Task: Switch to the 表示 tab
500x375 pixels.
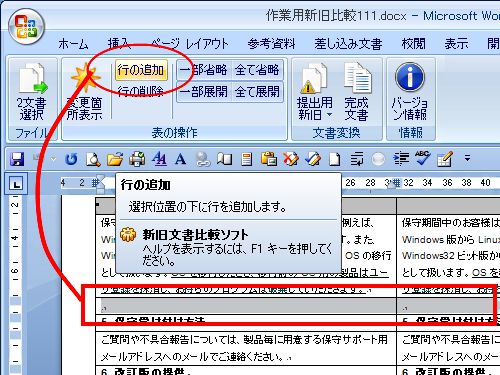Action: (x=456, y=43)
